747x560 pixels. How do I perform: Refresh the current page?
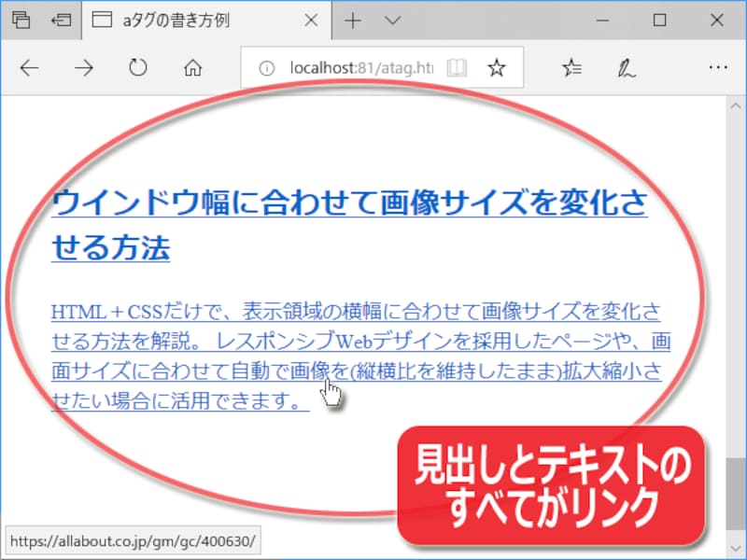137,67
